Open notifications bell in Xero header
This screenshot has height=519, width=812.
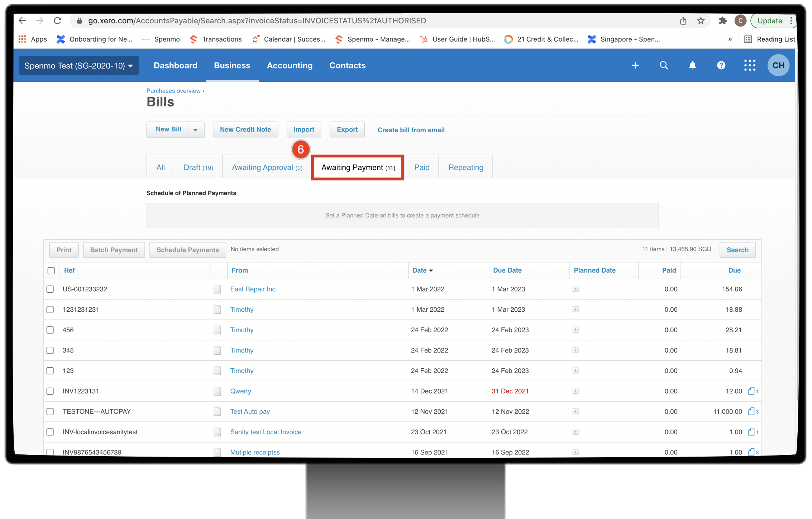point(692,65)
